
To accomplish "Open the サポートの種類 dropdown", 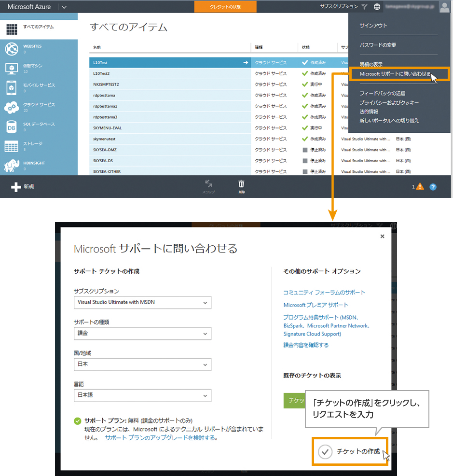I will click(x=142, y=333).
